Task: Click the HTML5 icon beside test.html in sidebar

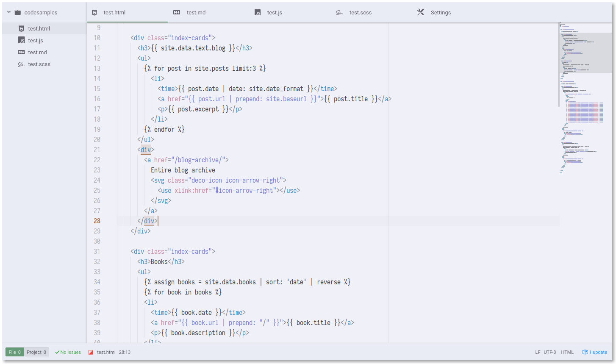Action: coord(21,28)
